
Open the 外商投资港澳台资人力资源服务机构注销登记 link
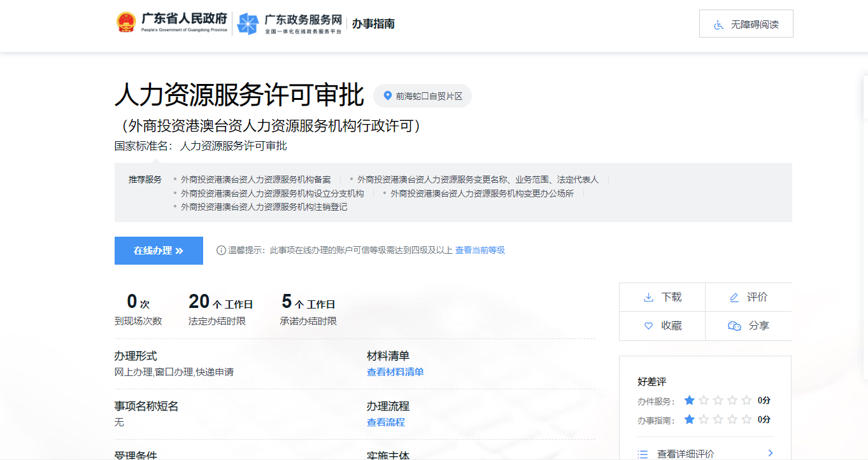tap(266, 207)
